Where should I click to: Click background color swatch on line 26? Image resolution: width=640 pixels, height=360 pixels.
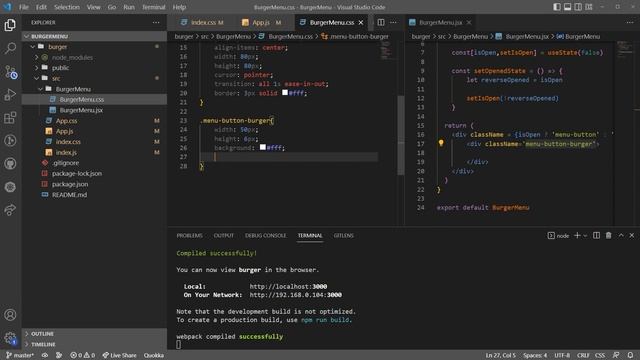coord(263,147)
